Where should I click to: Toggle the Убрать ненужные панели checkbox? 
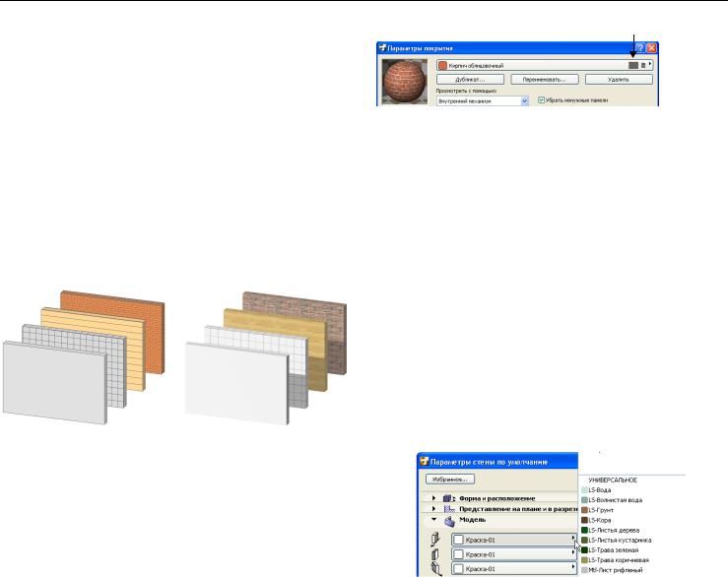542,99
